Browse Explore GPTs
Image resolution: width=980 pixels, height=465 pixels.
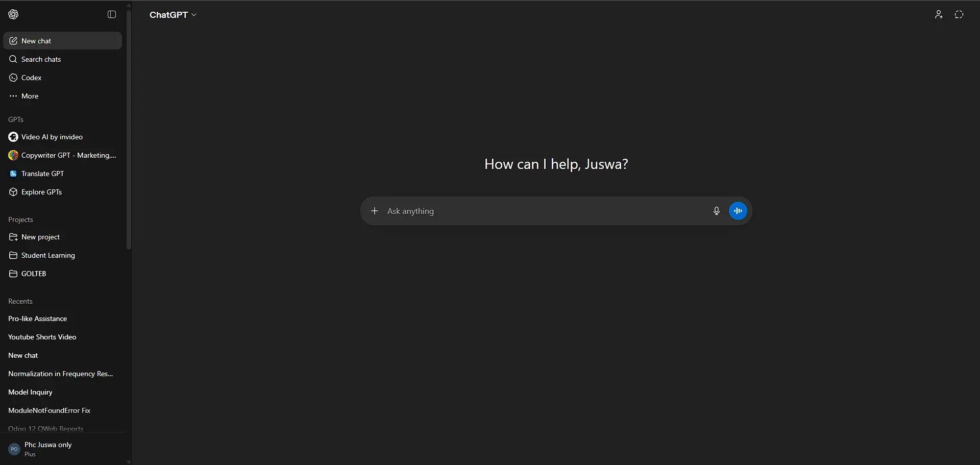[62, 192]
